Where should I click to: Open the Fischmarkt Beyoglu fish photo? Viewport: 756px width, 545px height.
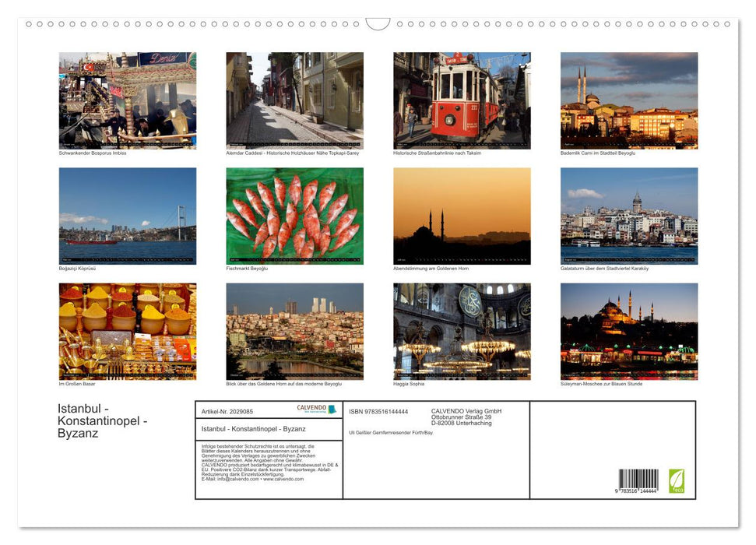294,214
